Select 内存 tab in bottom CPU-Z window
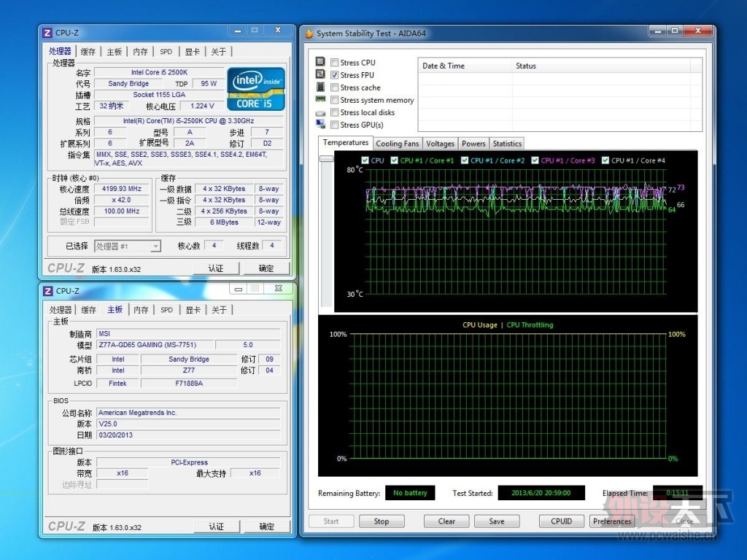This screenshot has height=560, width=747. coord(141,310)
